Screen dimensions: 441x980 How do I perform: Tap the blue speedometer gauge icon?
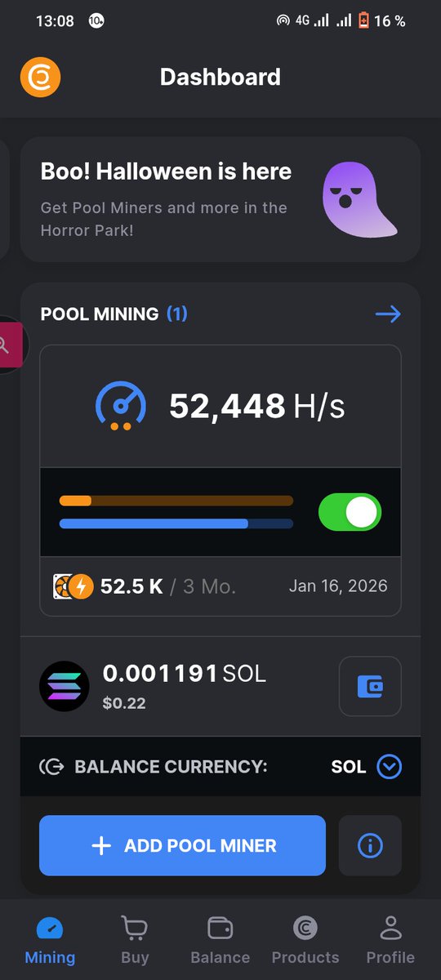121,406
